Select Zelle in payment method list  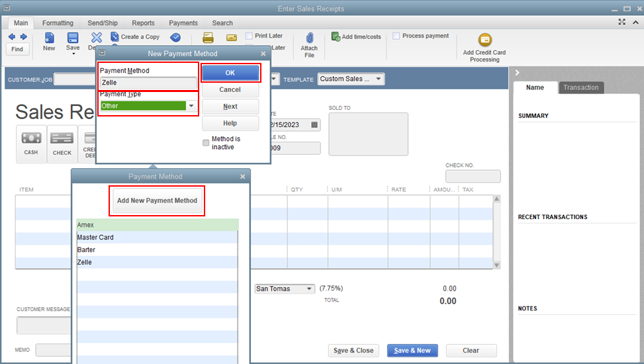pyautogui.click(x=158, y=262)
